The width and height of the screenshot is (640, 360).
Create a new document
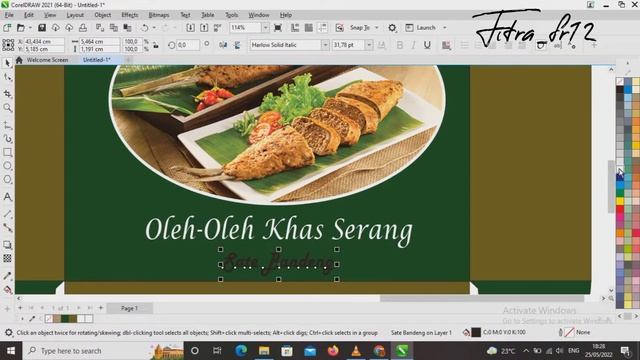(x=7, y=28)
